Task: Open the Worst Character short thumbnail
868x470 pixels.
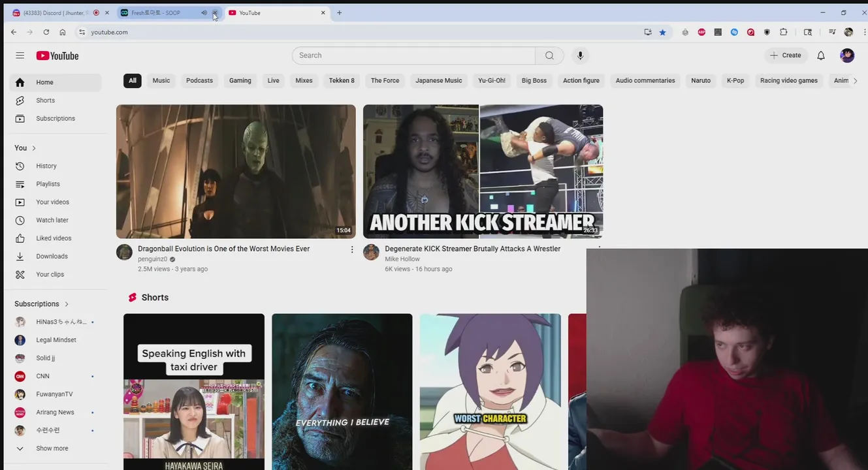Action: click(490, 392)
